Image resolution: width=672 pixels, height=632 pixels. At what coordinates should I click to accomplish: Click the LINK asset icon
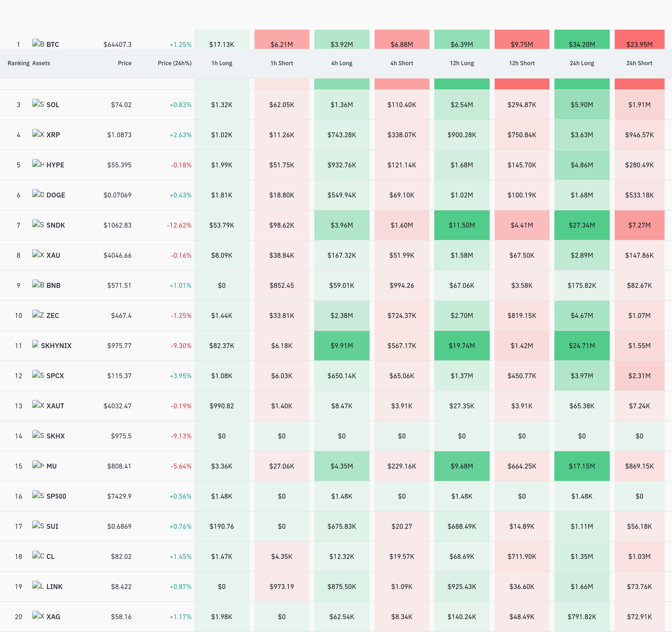point(38,585)
